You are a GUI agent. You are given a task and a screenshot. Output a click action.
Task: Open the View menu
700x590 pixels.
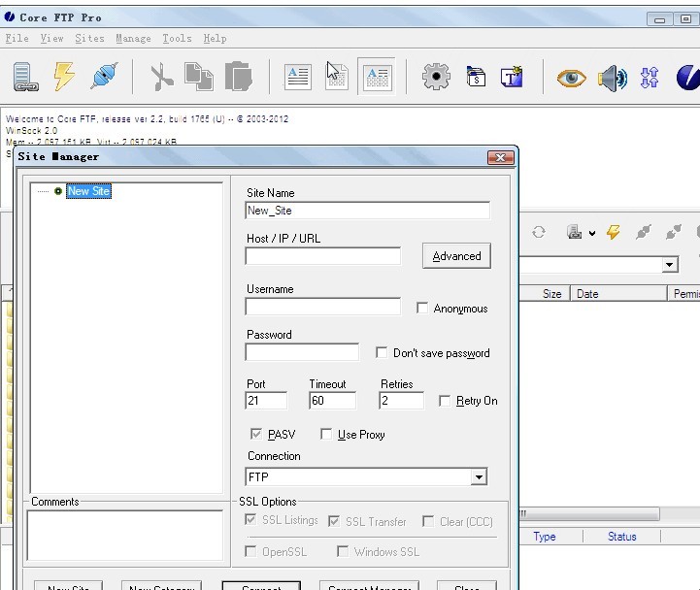51,39
